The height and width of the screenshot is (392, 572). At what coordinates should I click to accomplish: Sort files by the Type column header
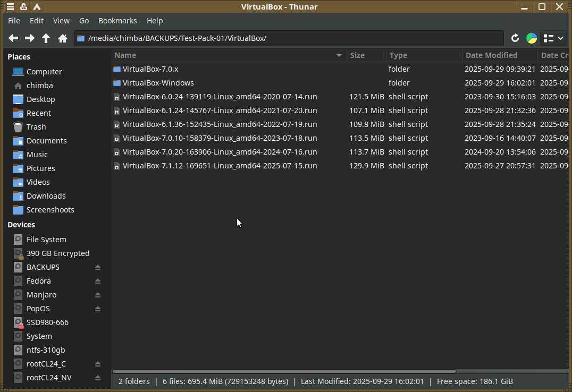coord(424,55)
